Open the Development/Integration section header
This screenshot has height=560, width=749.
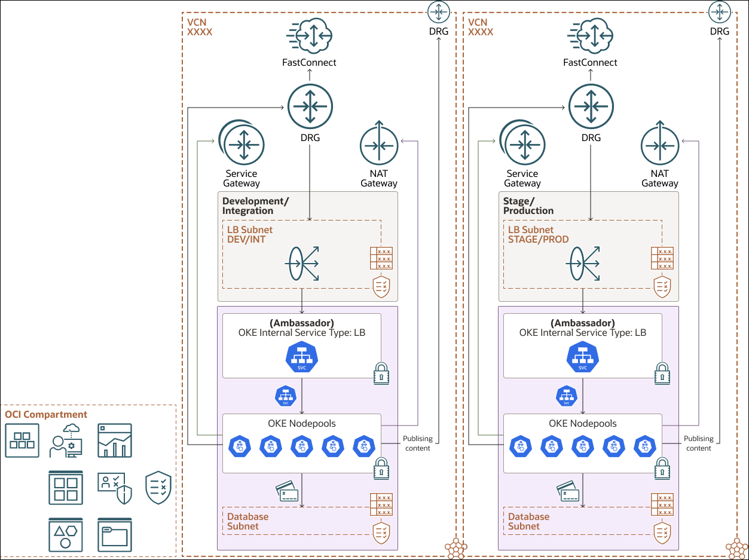[x=256, y=206]
